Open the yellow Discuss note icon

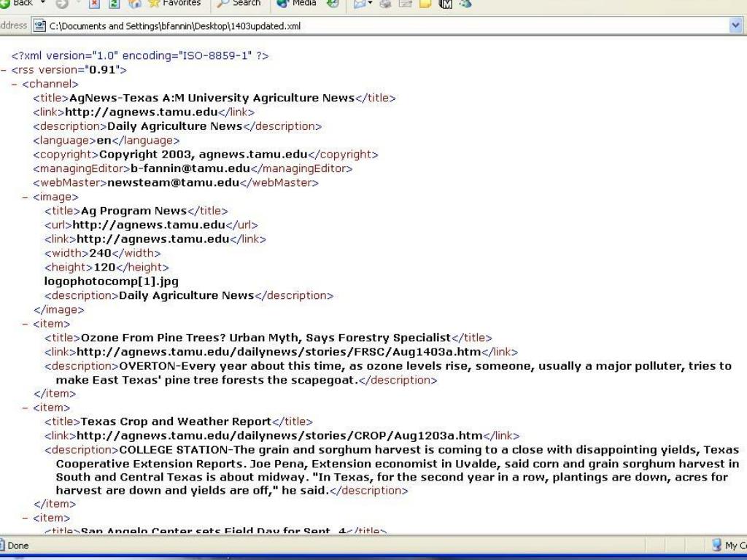[425, 4]
